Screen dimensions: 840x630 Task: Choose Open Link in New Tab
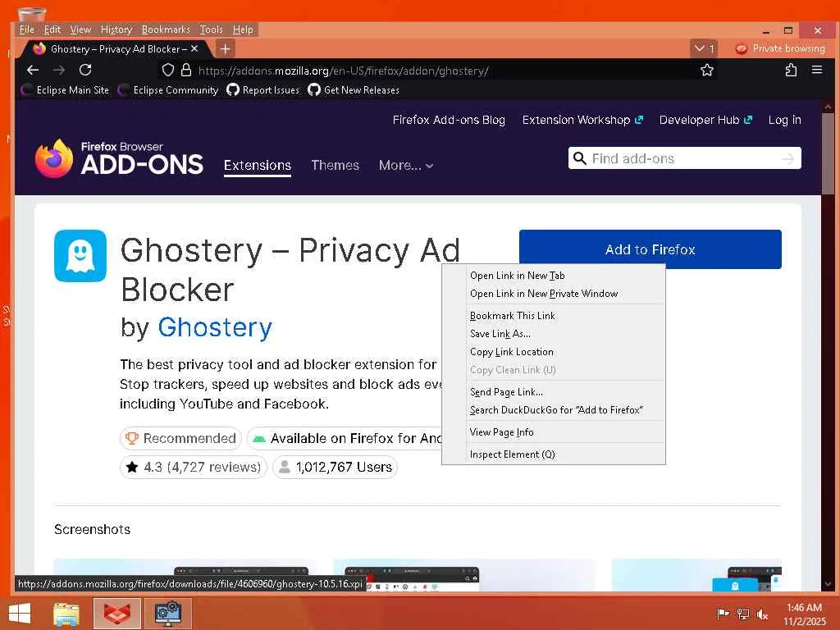[x=554, y=276]
